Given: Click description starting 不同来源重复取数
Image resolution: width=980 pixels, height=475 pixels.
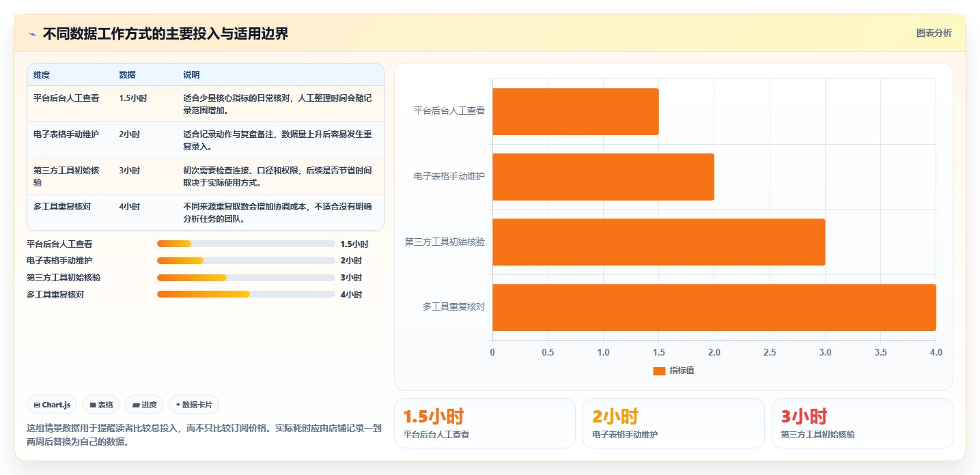Looking at the screenshot, I should 278,213.
